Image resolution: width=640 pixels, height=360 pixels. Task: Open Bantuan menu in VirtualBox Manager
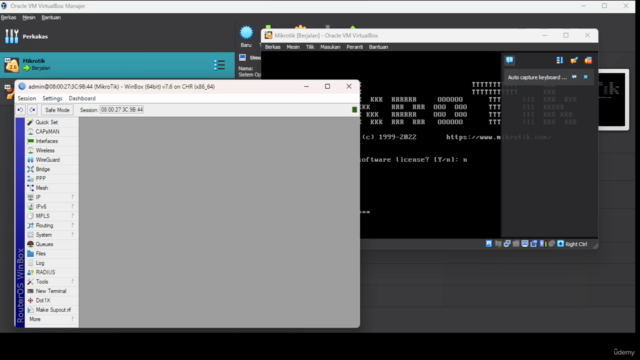[51, 18]
